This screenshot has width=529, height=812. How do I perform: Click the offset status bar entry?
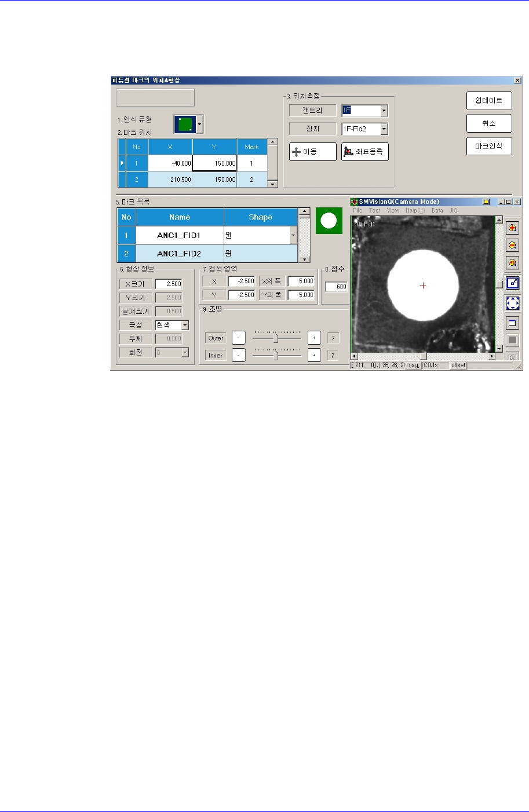(458, 365)
